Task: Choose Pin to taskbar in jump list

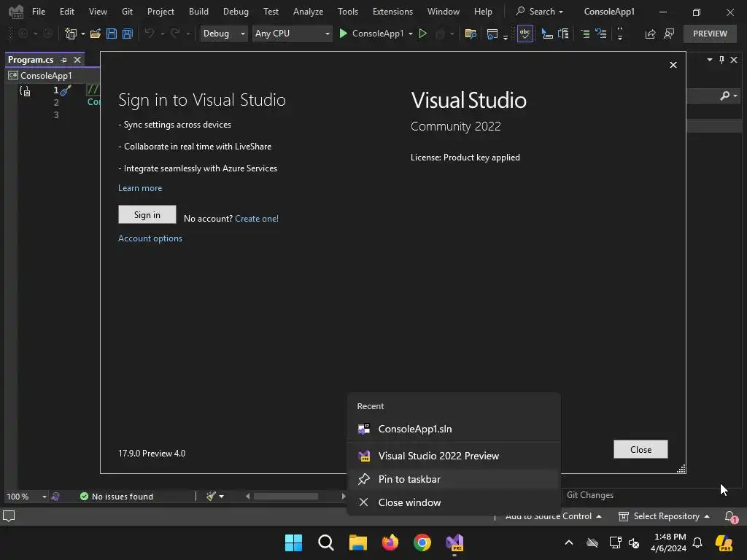Action: [454, 479]
